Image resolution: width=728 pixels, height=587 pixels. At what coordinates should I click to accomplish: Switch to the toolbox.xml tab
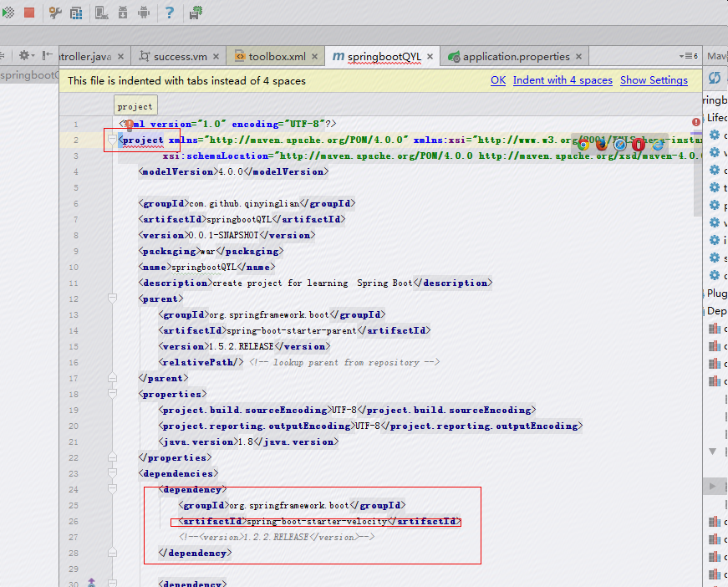tap(278, 56)
